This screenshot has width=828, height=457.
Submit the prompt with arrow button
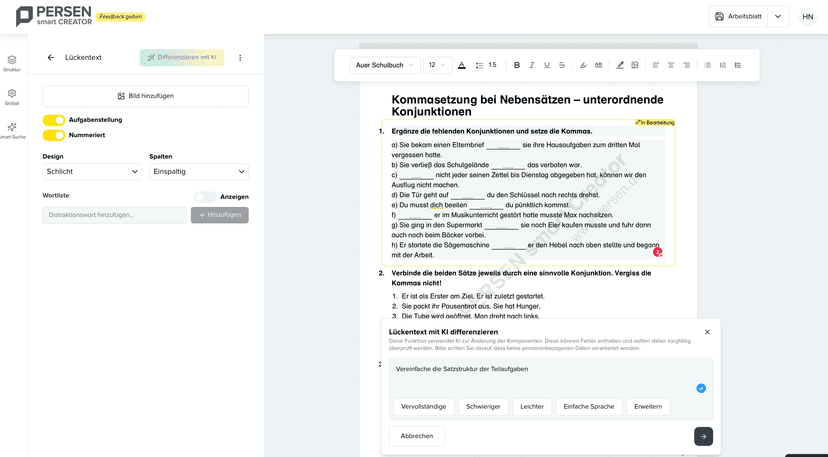[x=703, y=436]
